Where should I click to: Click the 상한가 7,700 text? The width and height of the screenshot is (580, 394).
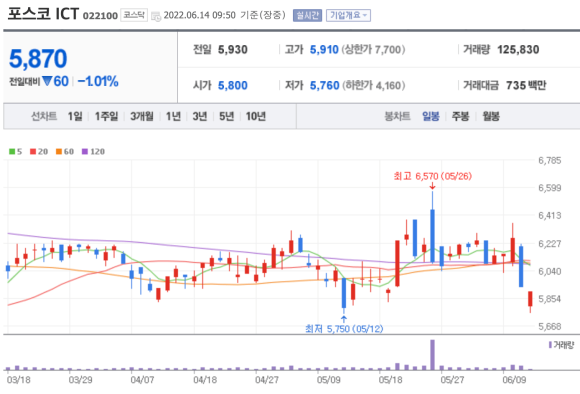coord(373,50)
